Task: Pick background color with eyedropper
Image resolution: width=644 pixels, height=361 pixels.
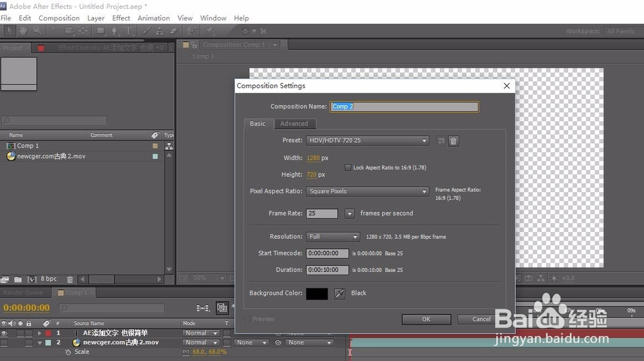Action: pos(339,293)
